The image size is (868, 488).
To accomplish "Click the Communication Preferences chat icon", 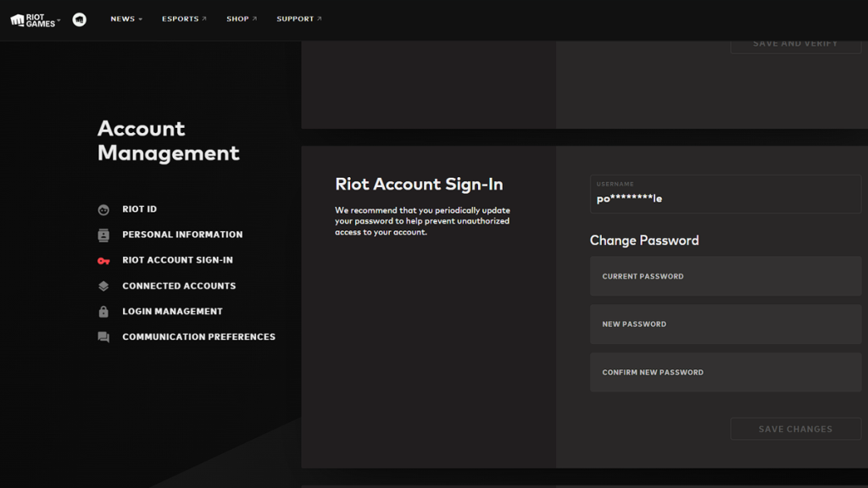I will click(x=103, y=337).
